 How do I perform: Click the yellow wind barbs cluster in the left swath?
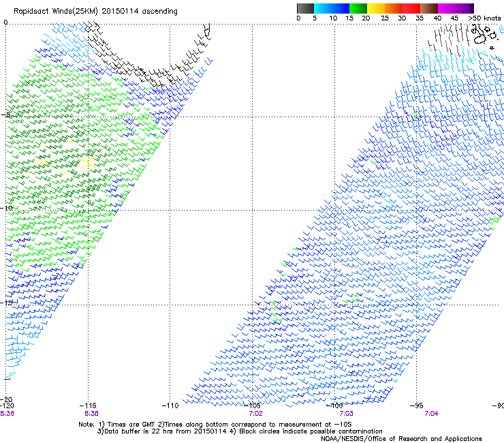click(87, 163)
